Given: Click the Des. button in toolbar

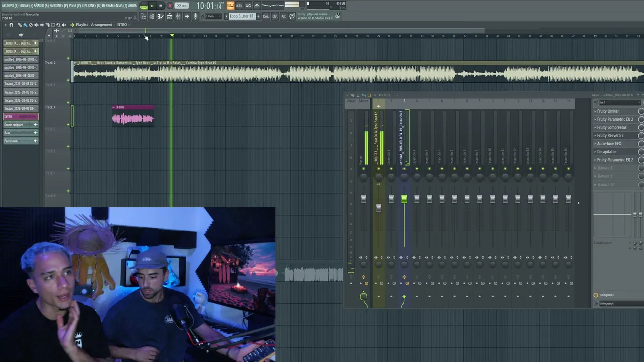Looking at the screenshot, I should (266, 16).
